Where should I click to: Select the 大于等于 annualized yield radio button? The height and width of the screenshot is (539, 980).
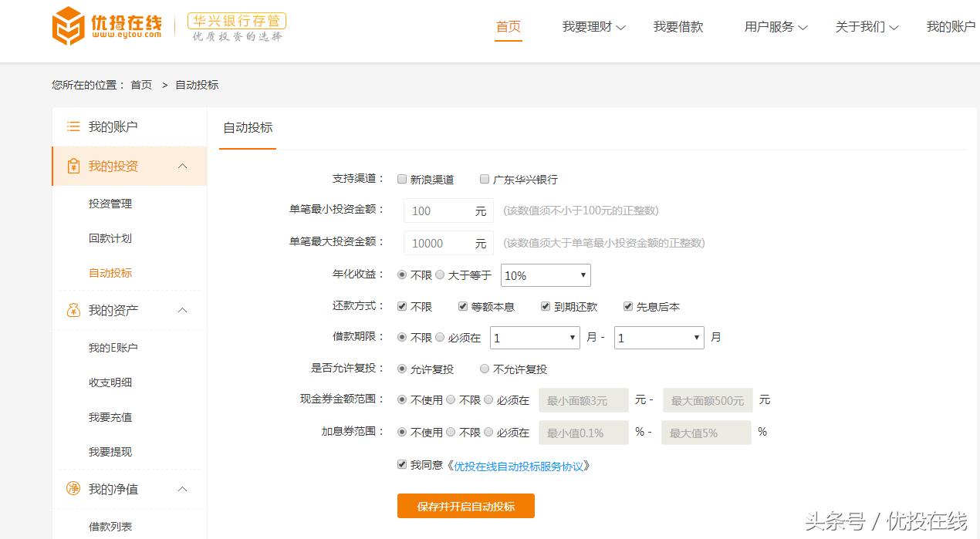coord(440,275)
